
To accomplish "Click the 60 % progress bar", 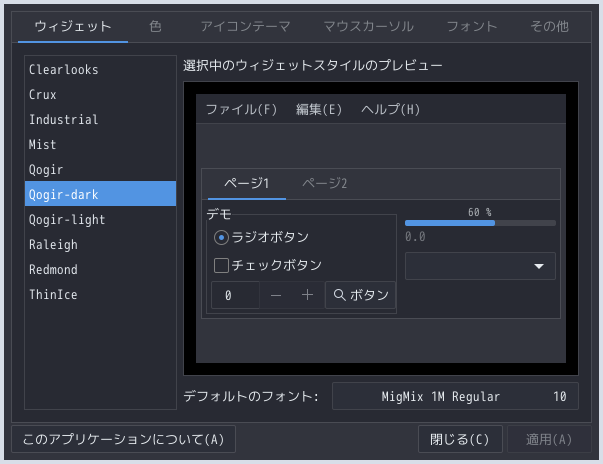I will [480, 223].
